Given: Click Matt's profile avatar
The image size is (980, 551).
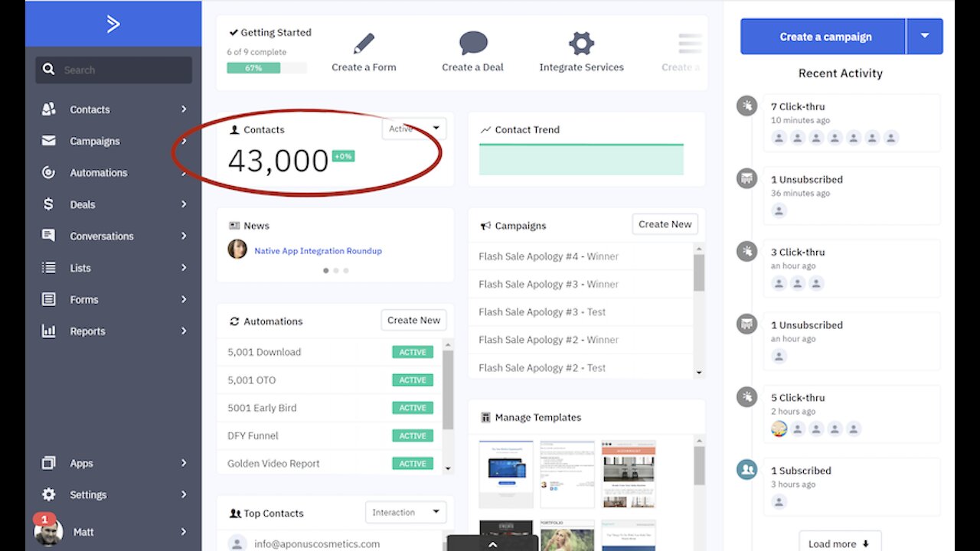Looking at the screenshot, I should (x=49, y=532).
